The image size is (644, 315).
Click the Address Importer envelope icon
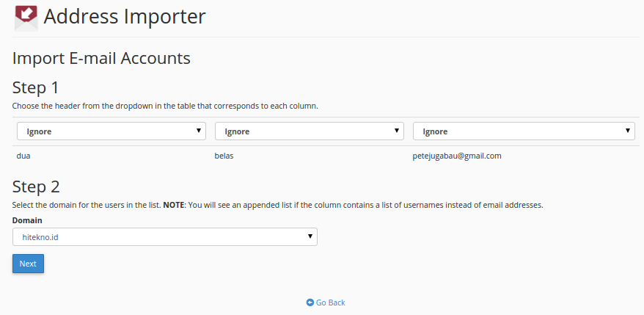point(26,18)
